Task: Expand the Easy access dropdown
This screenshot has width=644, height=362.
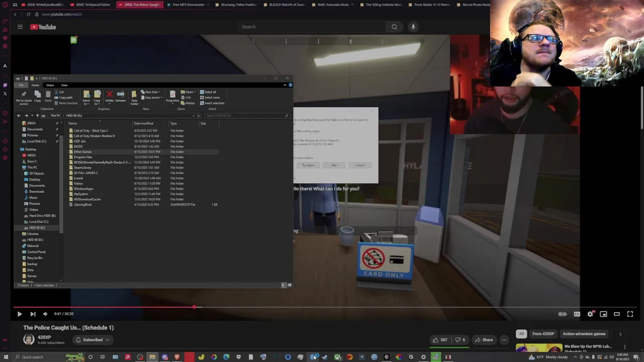Action: 151,98
